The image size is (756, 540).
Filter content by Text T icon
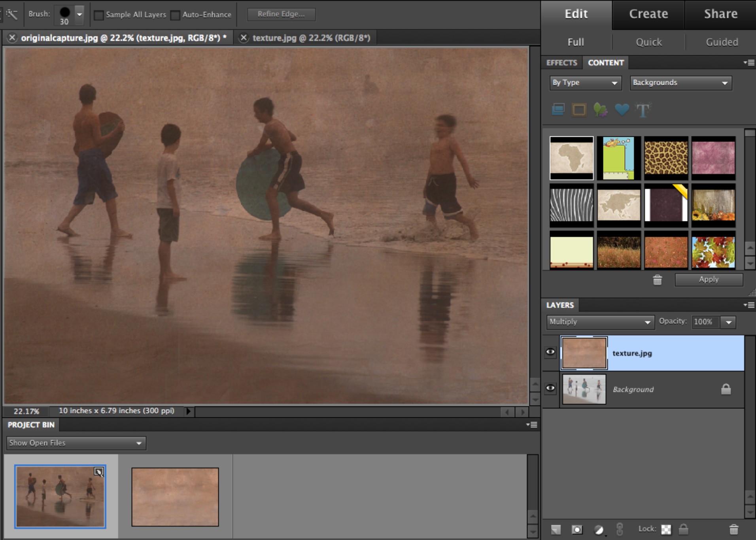[x=643, y=110]
